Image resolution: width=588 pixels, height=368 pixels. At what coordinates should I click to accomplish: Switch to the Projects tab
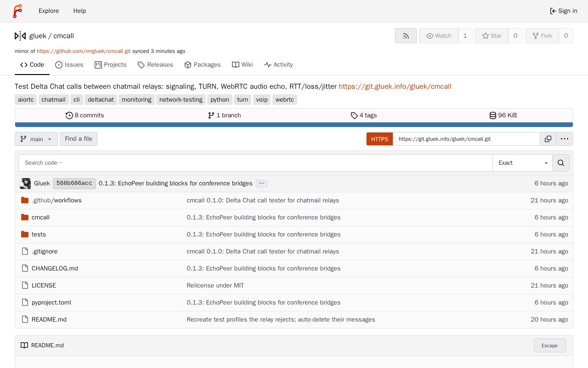point(110,65)
